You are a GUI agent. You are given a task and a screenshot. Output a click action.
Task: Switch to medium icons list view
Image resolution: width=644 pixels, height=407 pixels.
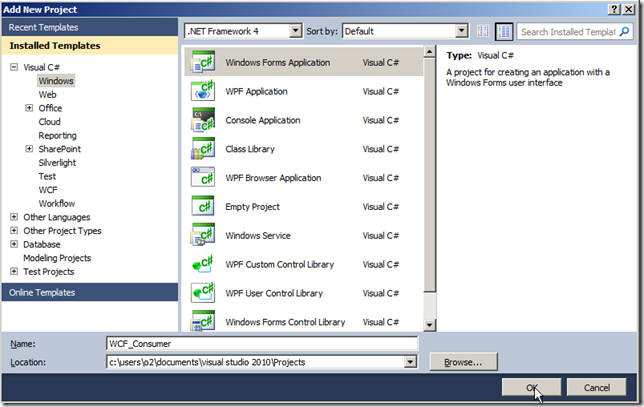[x=504, y=32]
